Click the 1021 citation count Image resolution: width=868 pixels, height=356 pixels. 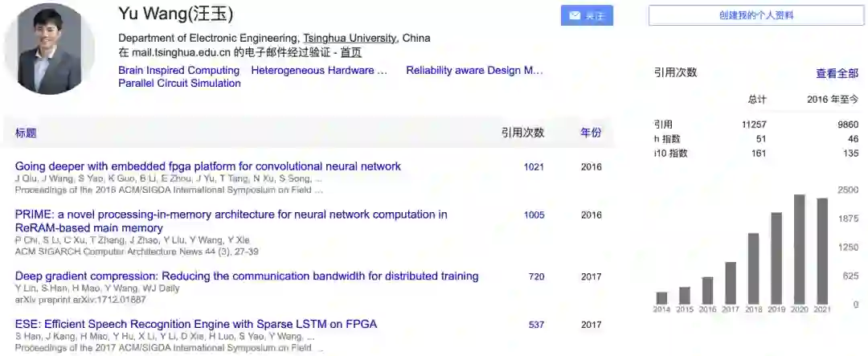pos(534,166)
